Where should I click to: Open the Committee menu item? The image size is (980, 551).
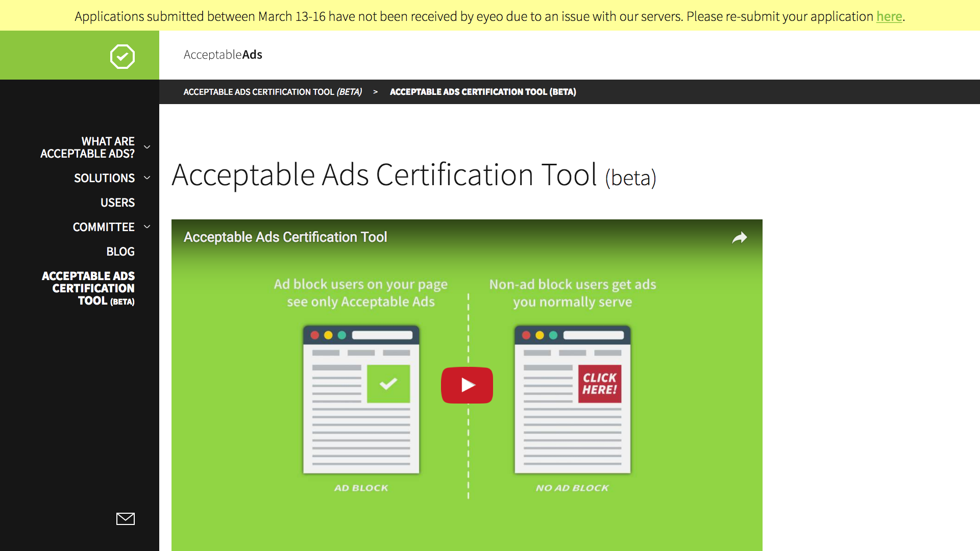point(104,227)
